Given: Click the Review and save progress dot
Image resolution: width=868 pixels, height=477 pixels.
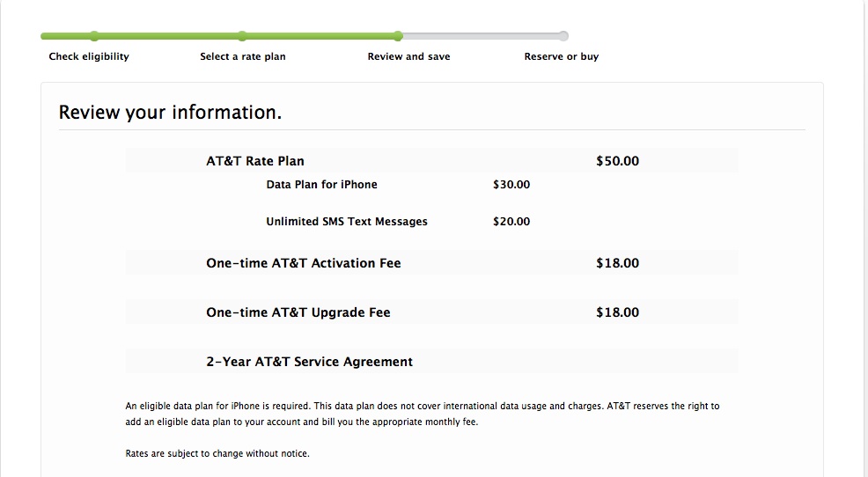Looking at the screenshot, I should [x=398, y=36].
